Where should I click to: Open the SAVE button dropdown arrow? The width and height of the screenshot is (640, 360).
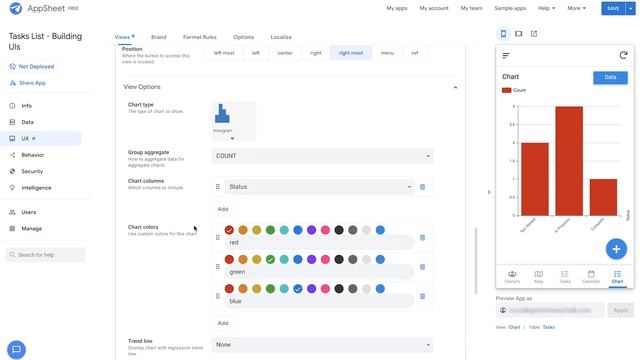point(631,8)
